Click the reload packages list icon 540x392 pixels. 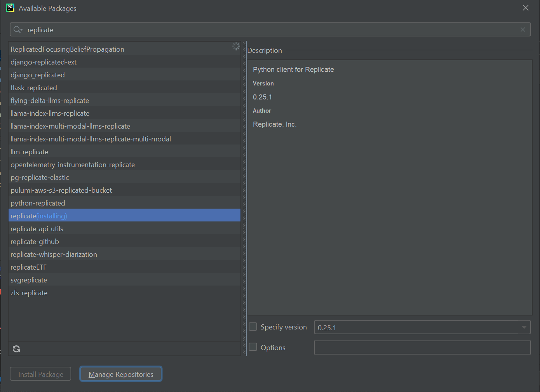coord(16,349)
